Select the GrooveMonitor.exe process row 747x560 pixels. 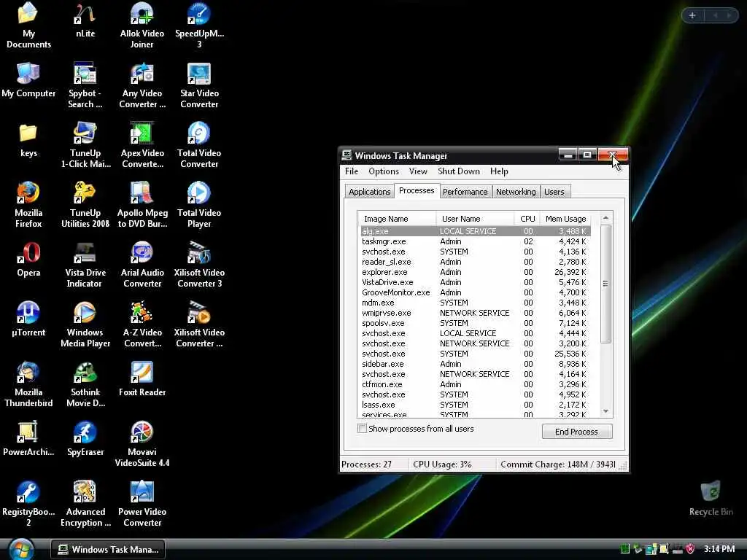(x=474, y=292)
